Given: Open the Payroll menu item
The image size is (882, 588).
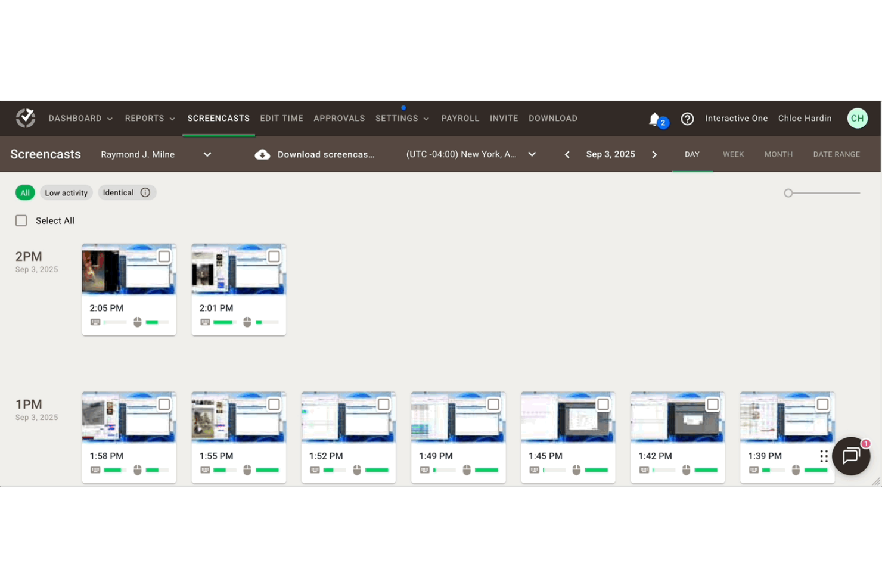Looking at the screenshot, I should (x=460, y=118).
